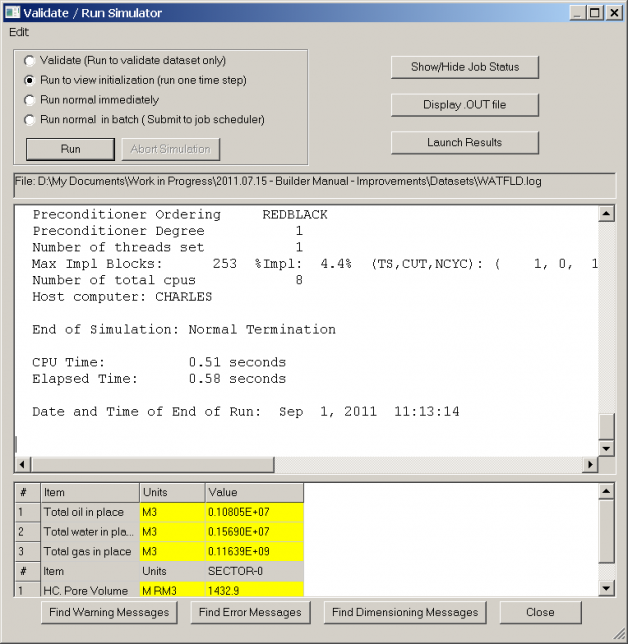The width and height of the screenshot is (628, 644).
Task: Click Show/Hide Job Status button
Action: point(464,67)
